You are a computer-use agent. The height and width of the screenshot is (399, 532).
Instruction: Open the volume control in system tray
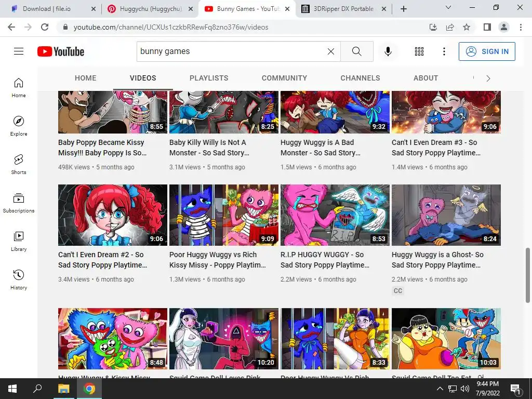coord(465,389)
